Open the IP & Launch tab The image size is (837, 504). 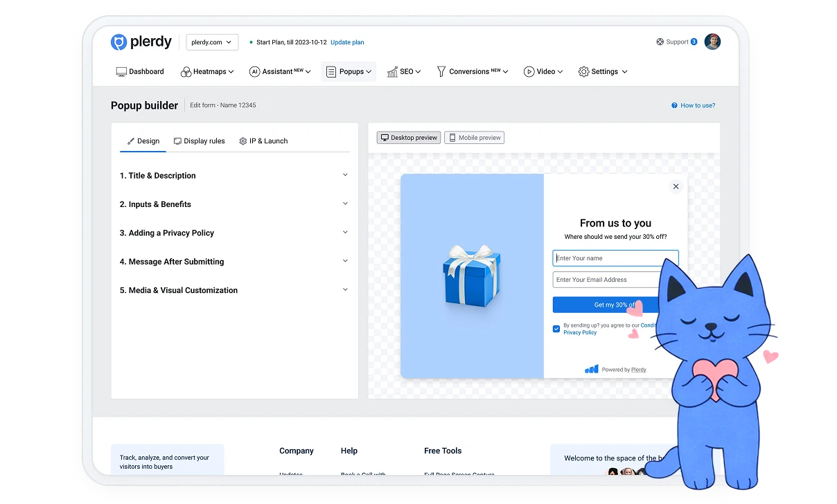(263, 141)
